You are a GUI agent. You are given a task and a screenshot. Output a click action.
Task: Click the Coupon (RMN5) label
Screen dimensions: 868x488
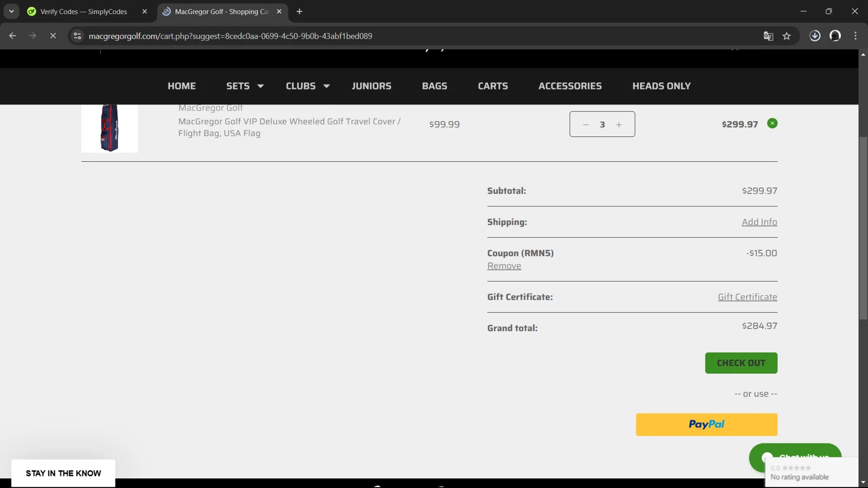(520, 253)
